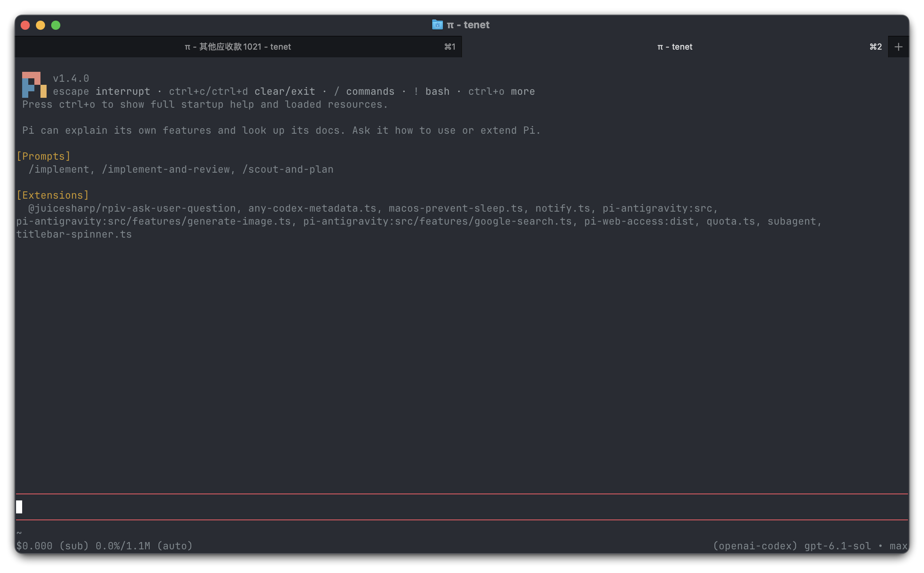Click the 'π - tenet' window title text
Viewport: 924px width, 573px height.
(468, 25)
